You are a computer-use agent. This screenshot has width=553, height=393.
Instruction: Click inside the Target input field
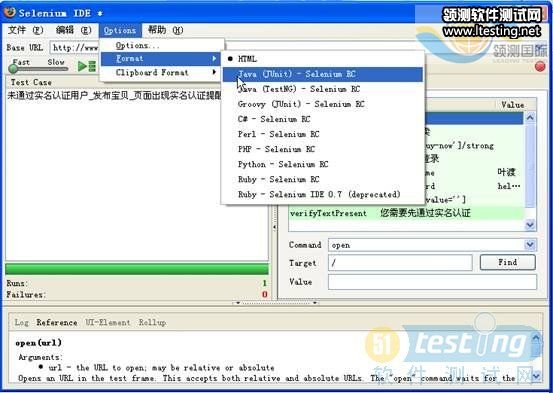pos(400,263)
